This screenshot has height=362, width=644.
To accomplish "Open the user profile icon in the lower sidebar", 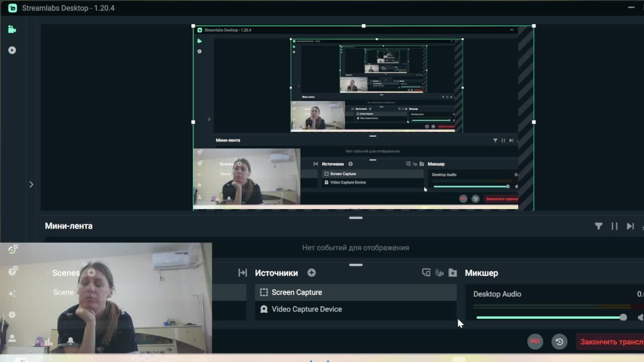I will [12, 338].
